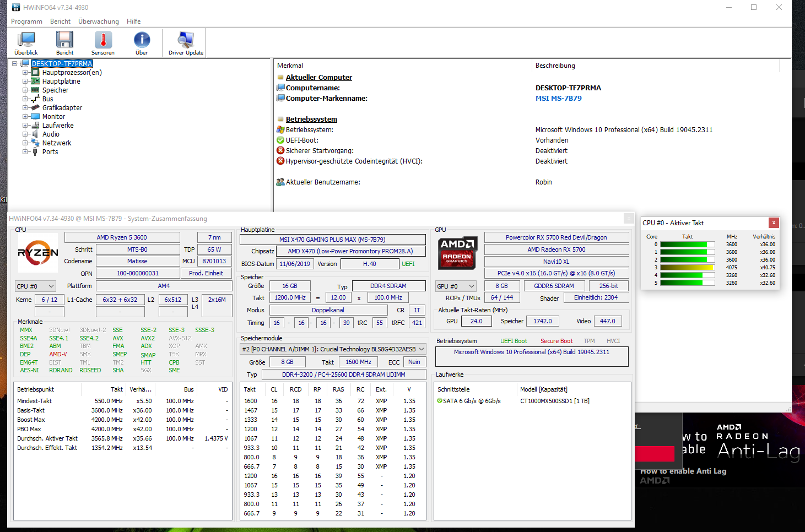
Task: Select the Hauptplatine tree item
Action: 61,82
